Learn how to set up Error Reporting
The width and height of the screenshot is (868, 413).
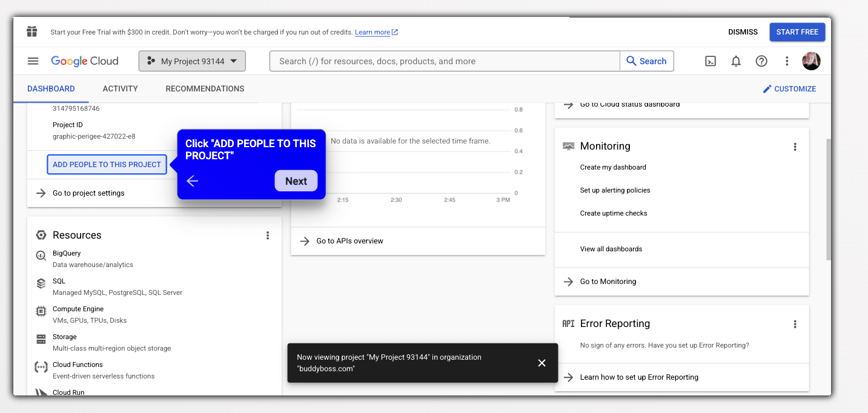tap(639, 377)
